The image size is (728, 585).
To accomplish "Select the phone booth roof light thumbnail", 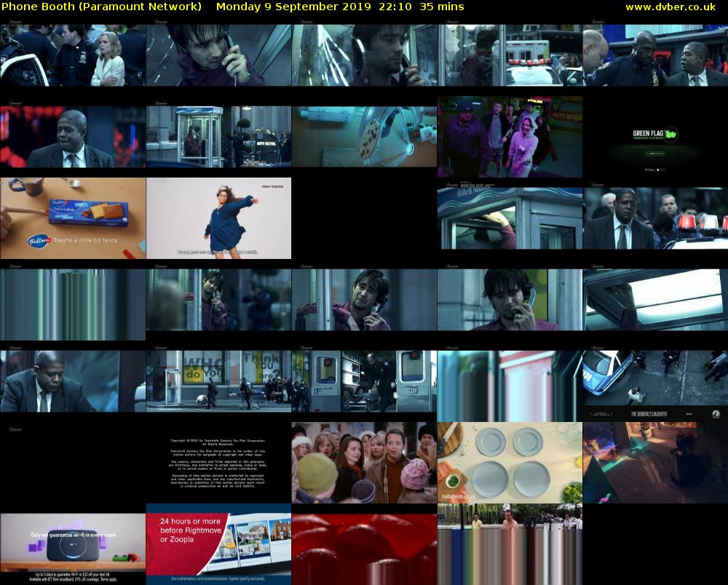I will (655, 300).
